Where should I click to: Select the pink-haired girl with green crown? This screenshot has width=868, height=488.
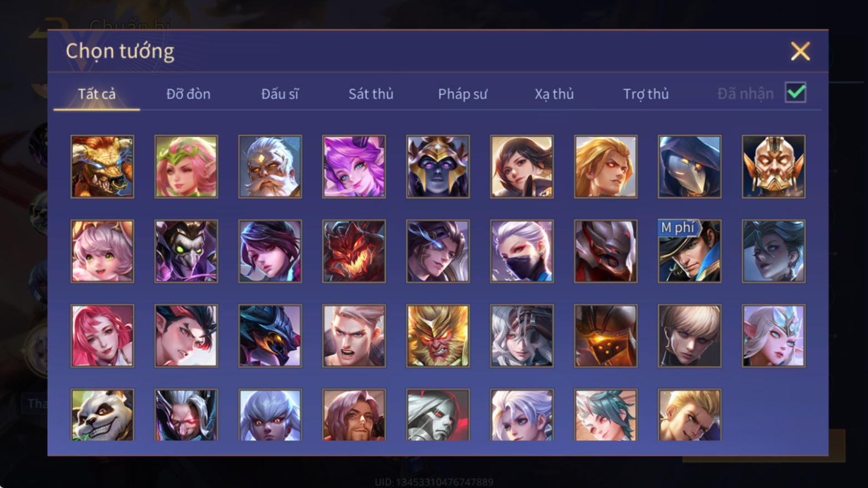(x=186, y=167)
